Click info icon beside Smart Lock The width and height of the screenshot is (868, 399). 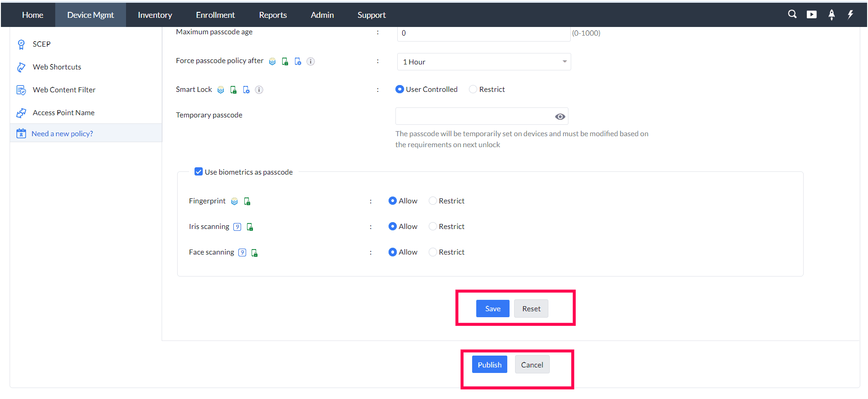coord(259,90)
